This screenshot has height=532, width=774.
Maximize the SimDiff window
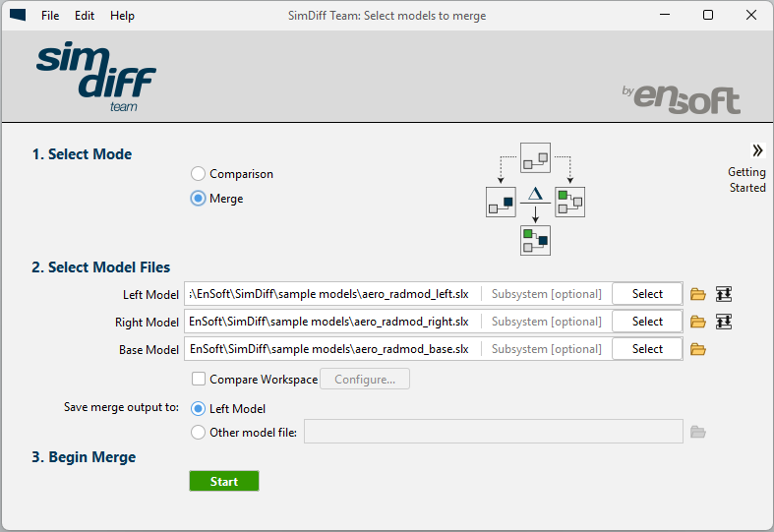[708, 15]
